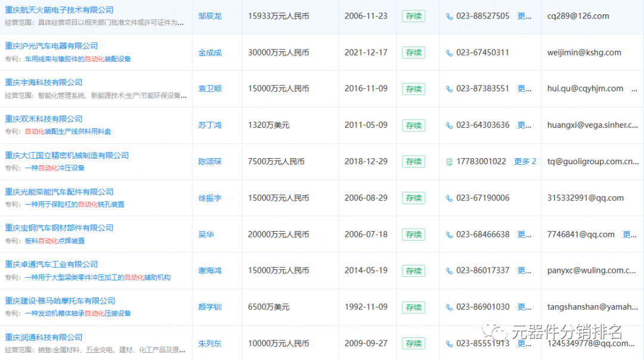Click phone icon beside 023-67190006

[x=450, y=198]
